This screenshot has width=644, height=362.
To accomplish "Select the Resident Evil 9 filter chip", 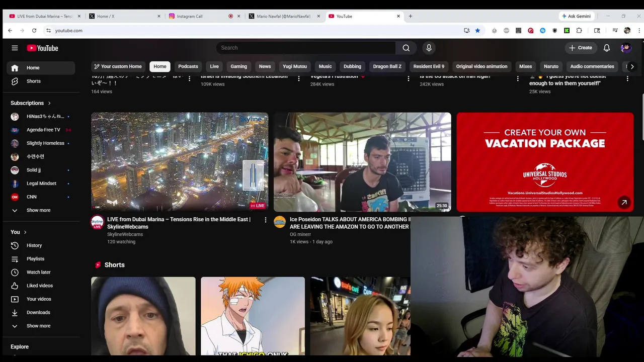I will (429, 66).
